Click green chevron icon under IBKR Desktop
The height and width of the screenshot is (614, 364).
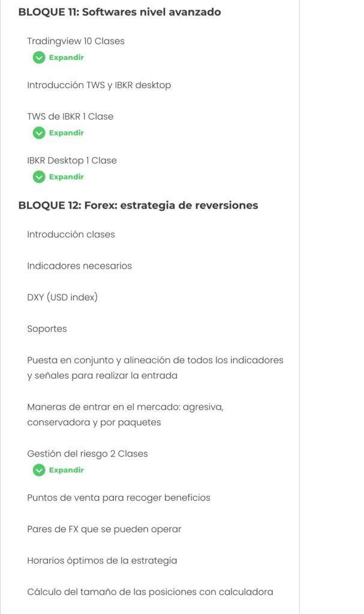click(39, 177)
